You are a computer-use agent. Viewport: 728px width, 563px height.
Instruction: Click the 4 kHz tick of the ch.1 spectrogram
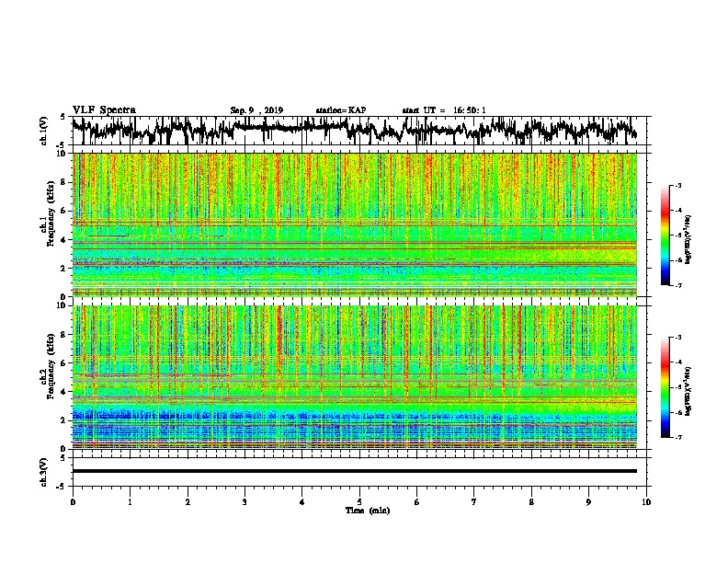[x=63, y=240]
